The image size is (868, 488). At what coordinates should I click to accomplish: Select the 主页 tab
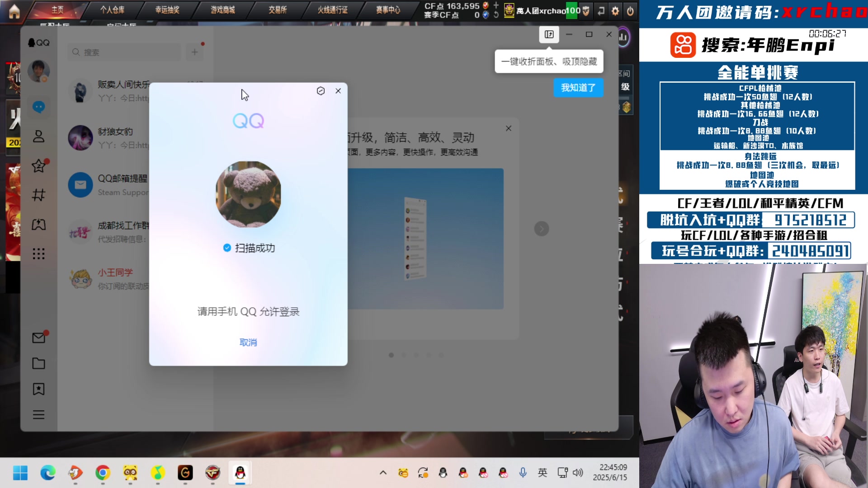pyautogui.click(x=57, y=10)
